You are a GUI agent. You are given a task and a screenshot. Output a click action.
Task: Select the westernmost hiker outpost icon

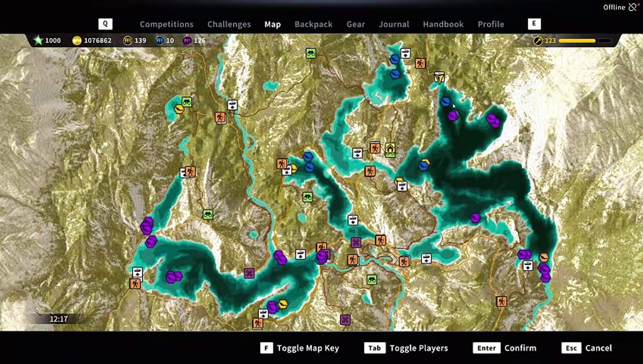click(x=134, y=284)
